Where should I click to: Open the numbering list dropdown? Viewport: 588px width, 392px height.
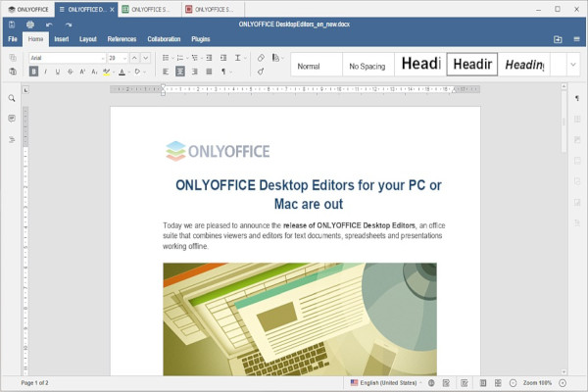[187, 58]
